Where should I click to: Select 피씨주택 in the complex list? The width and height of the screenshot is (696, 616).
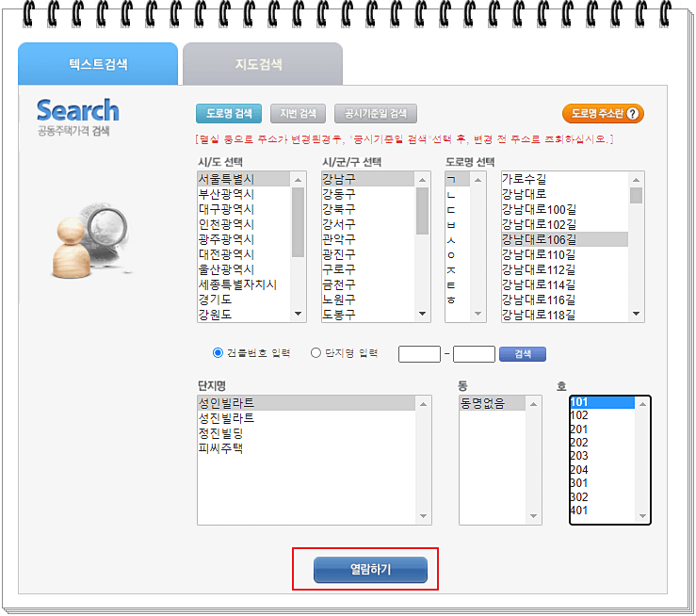[x=306, y=448]
